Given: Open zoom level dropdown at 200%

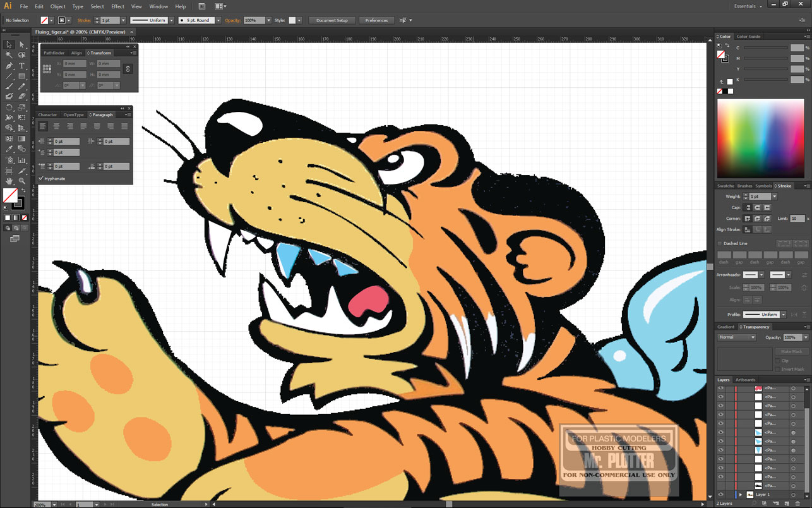Looking at the screenshot, I should tap(53, 504).
